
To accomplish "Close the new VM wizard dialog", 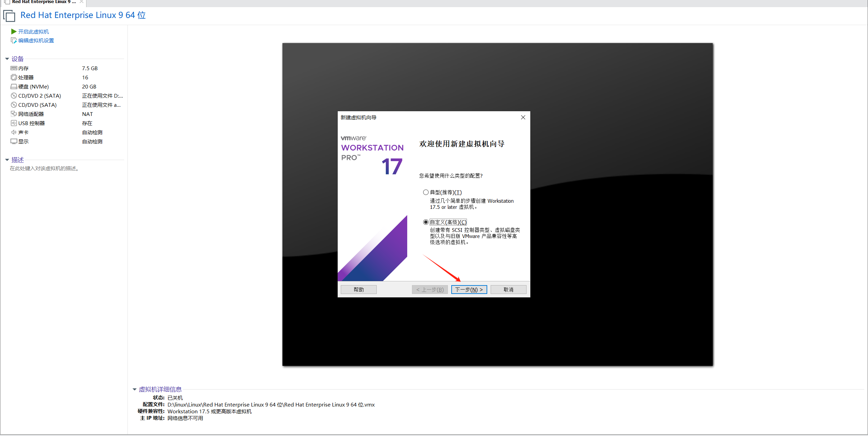I will [523, 117].
